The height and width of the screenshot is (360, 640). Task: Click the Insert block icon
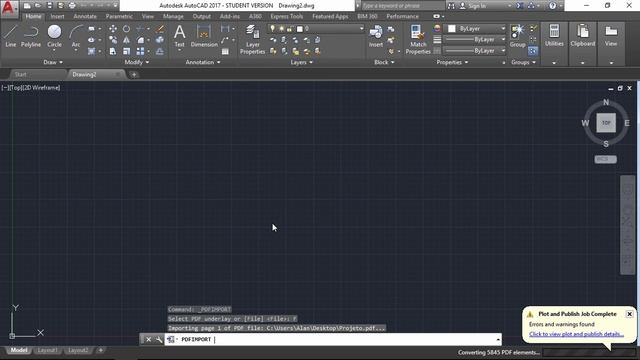click(x=376, y=36)
